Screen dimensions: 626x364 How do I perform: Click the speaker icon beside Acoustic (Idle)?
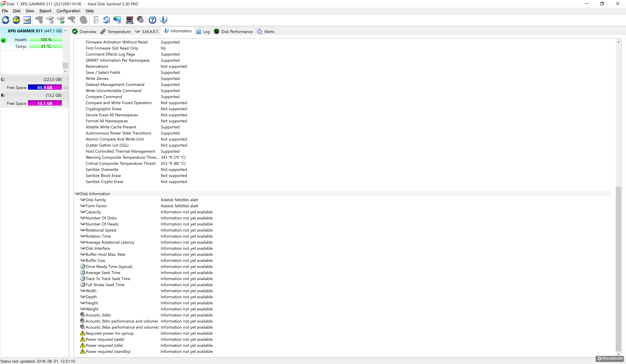pyautogui.click(x=82, y=315)
